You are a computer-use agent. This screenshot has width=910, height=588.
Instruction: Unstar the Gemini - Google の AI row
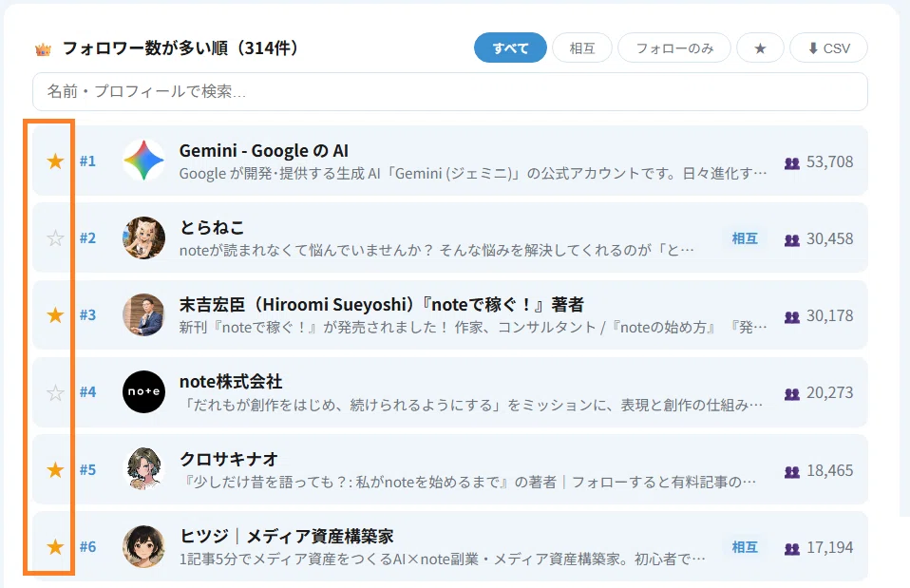coord(55,161)
